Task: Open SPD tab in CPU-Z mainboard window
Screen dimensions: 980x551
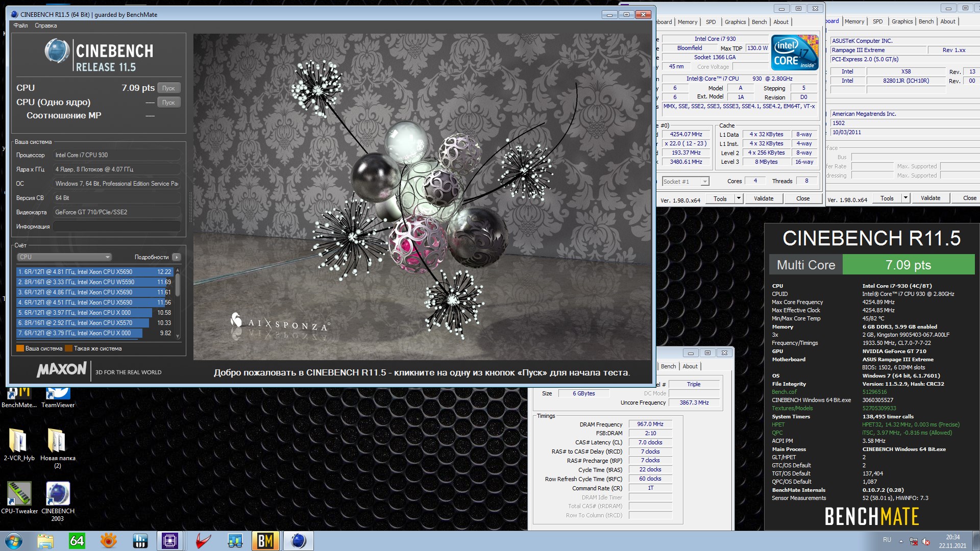Action: pos(877,21)
